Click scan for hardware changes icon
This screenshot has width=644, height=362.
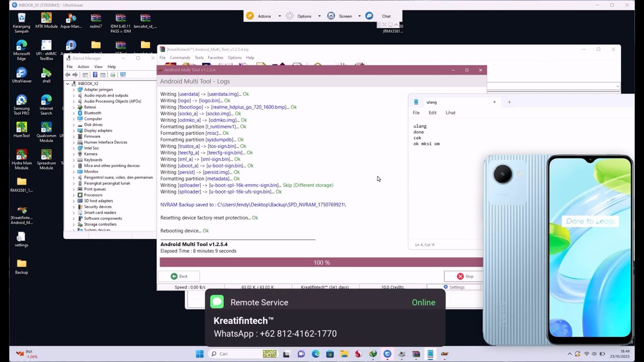(x=123, y=75)
